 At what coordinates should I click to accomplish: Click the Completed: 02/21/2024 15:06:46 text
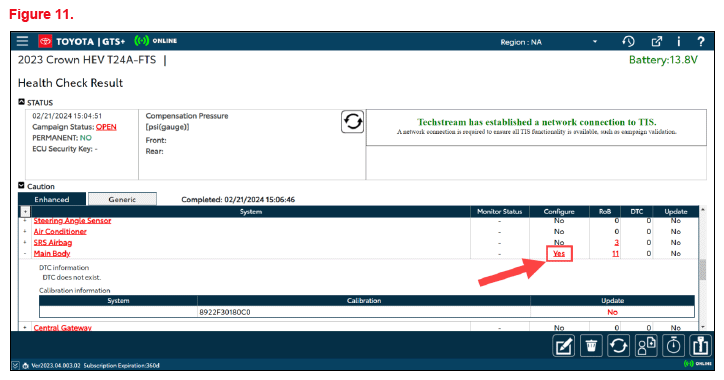(238, 199)
